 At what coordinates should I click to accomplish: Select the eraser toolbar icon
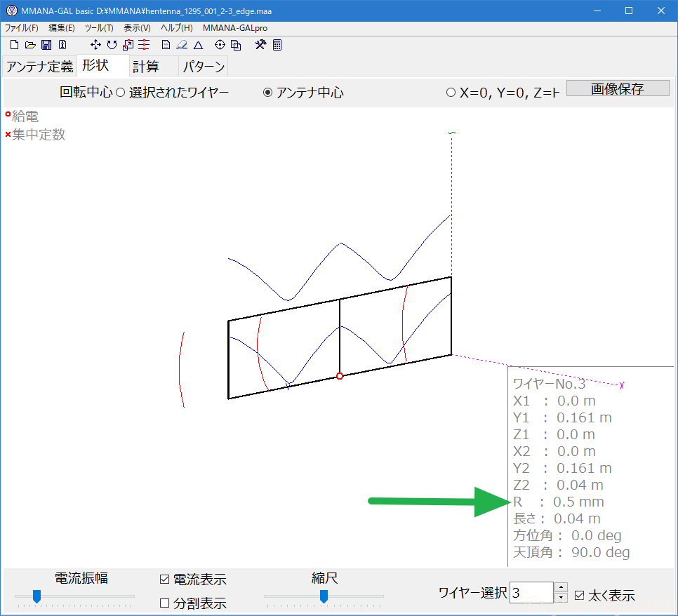point(182,45)
